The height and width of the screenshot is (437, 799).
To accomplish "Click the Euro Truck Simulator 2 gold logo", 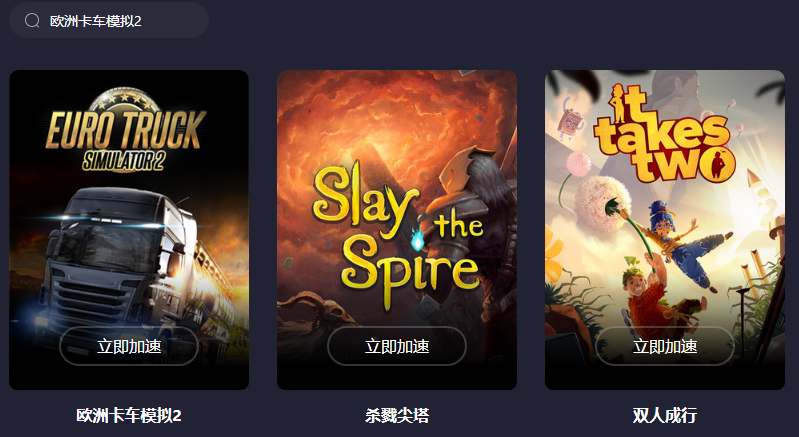I will click(126, 131).
